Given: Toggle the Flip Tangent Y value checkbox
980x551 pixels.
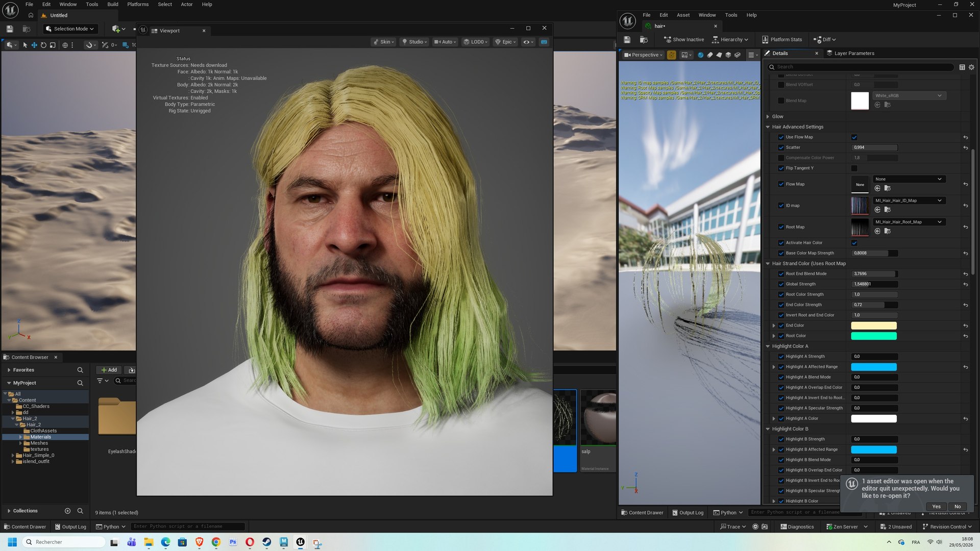Looking at the screenshot, I should coord(854,168).
